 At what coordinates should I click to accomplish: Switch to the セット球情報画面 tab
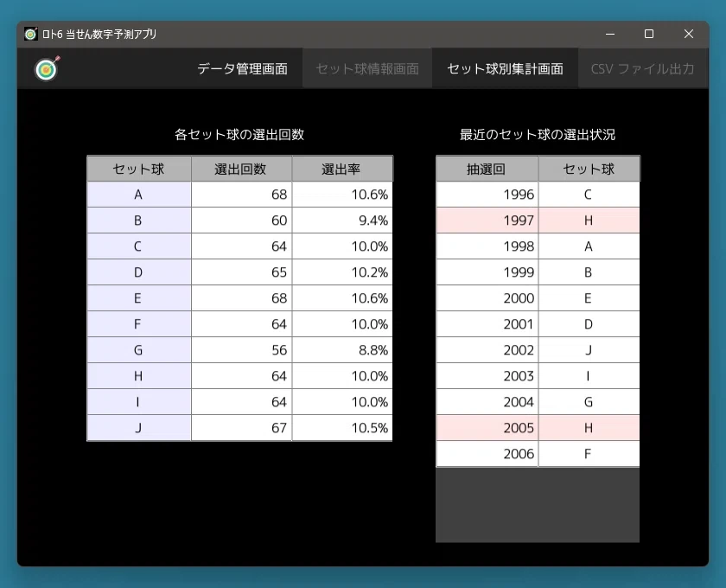click(x=367, y=68)
